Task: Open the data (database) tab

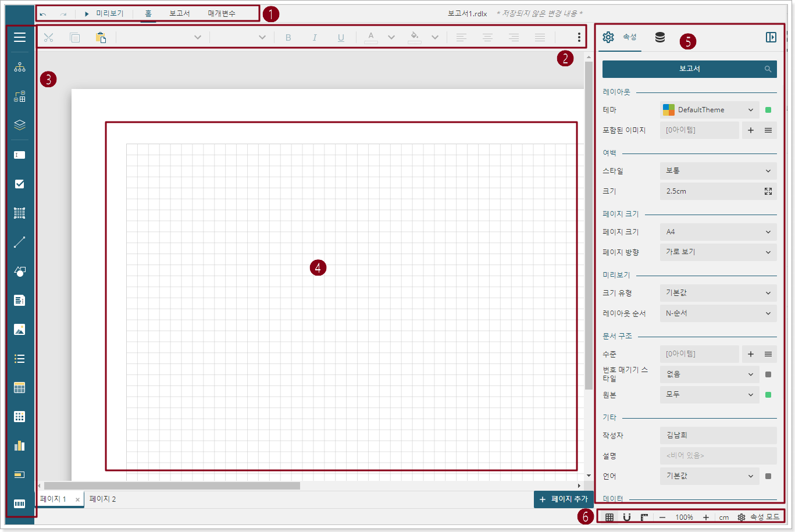Action: point(659,37)
